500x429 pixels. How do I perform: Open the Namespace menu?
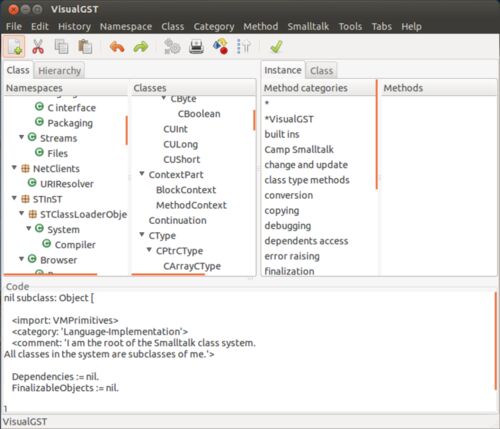(126, 26)
